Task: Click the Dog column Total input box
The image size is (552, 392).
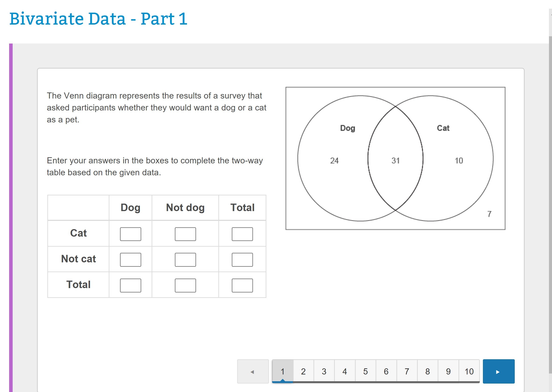Action: coord(130,285)
